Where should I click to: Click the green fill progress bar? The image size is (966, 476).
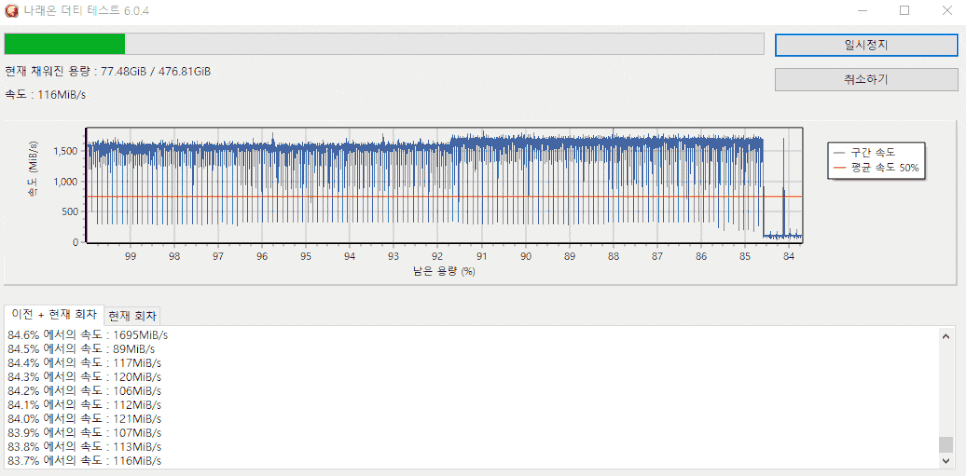65,44
